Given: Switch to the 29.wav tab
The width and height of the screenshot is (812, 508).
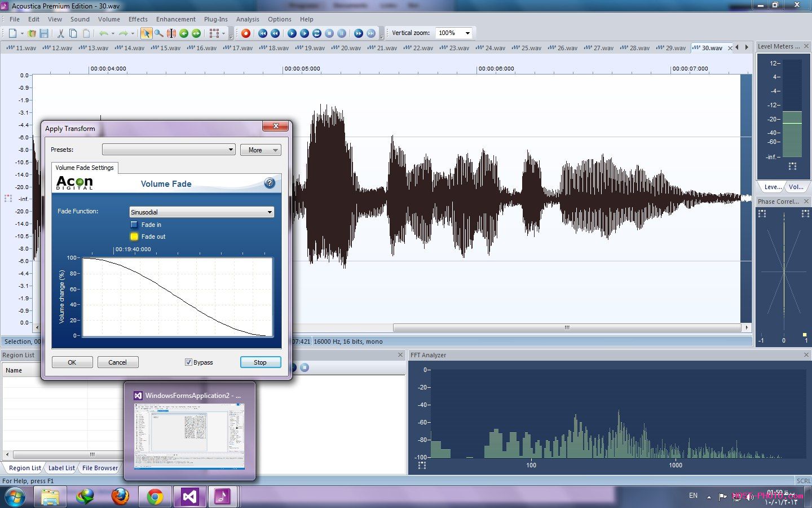Looking at the screenshot, I should (x=672, y=48).
